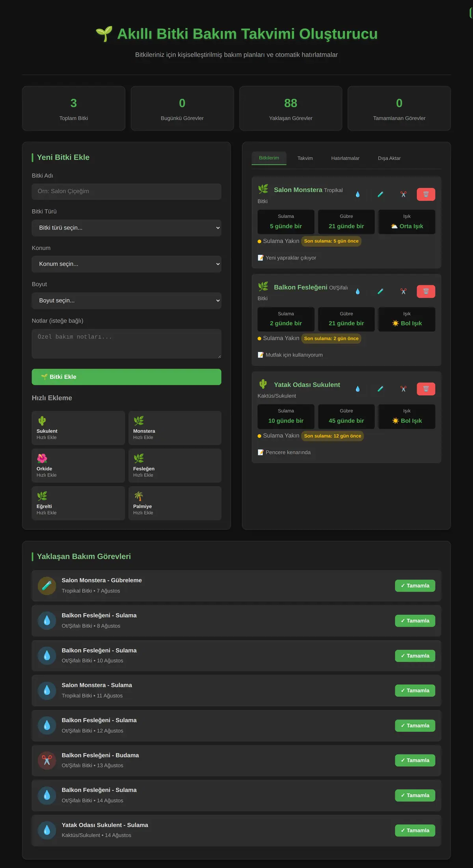This screenshot has width=473, height=868.
Task: Quick add Eğrelti card
Action: [x=78, y=503]
